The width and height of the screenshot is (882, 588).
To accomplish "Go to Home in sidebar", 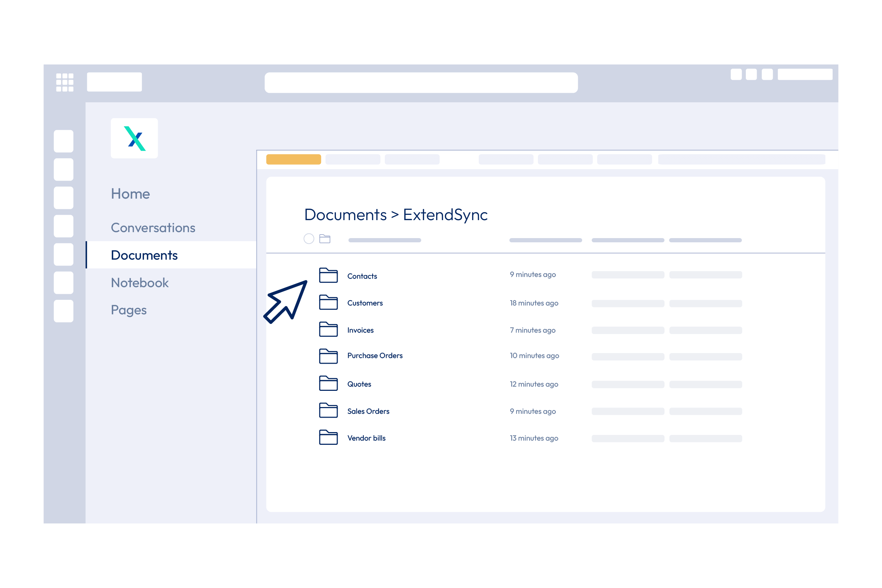I will (130, 194).
